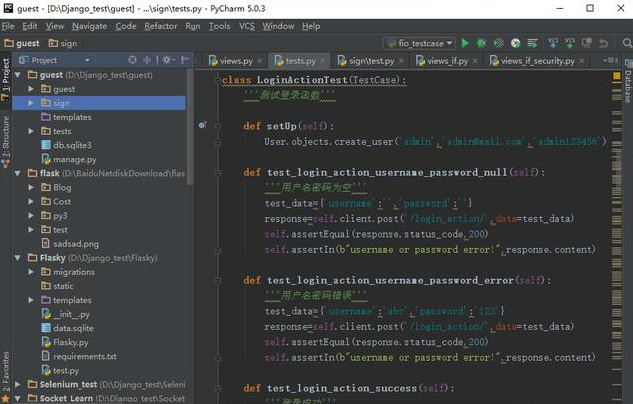Collapse the flask project root node
The width and height of the screenshot is (633, 404).
pyautogui.click(x=18, y=173)
